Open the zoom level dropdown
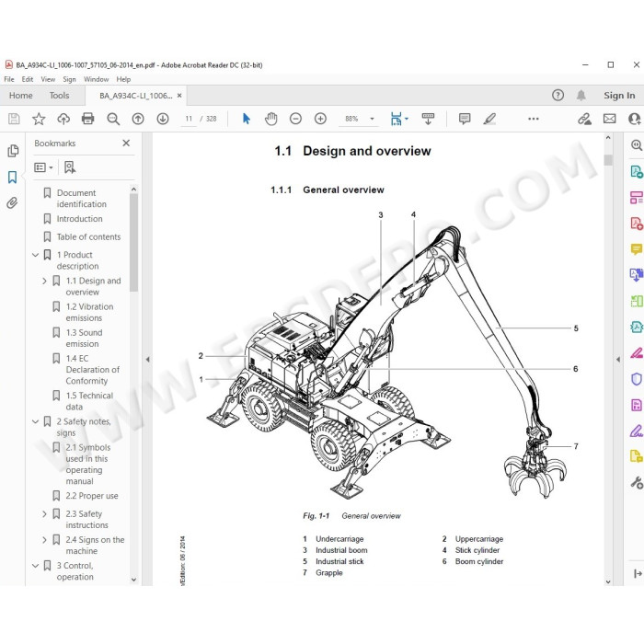This screenshot has height=644, width=644. click(372, 119)
